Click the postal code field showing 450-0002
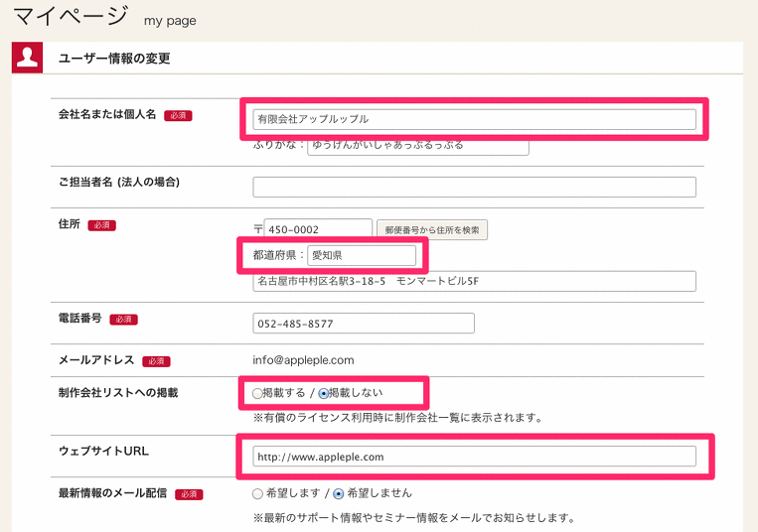The height and width of the screenshot is (532, 758). tap(318, 229)
